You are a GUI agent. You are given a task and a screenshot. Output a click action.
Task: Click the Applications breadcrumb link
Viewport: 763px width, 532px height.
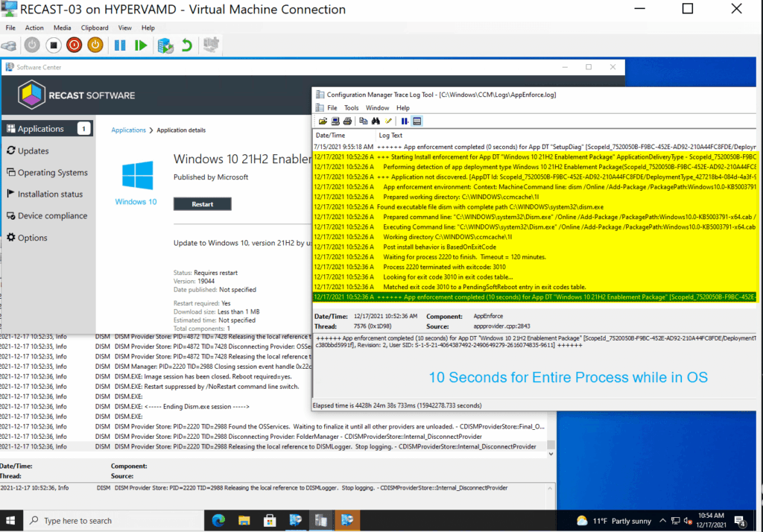[128, 129]
